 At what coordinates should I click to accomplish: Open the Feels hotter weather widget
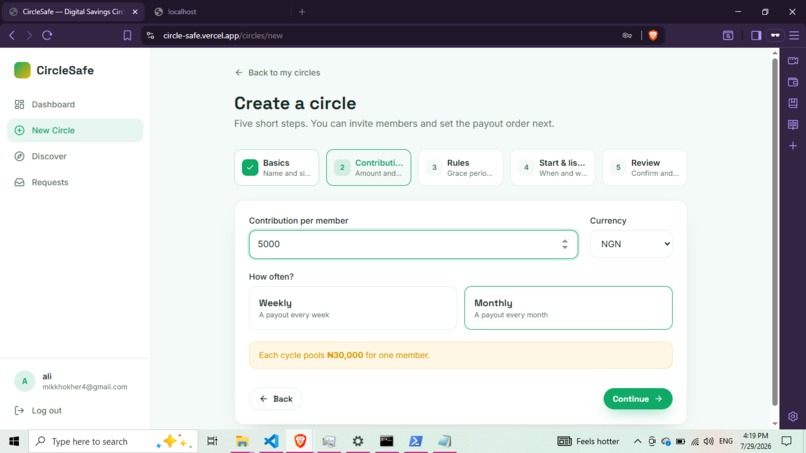pyautogui.click(x=588, y=441)
